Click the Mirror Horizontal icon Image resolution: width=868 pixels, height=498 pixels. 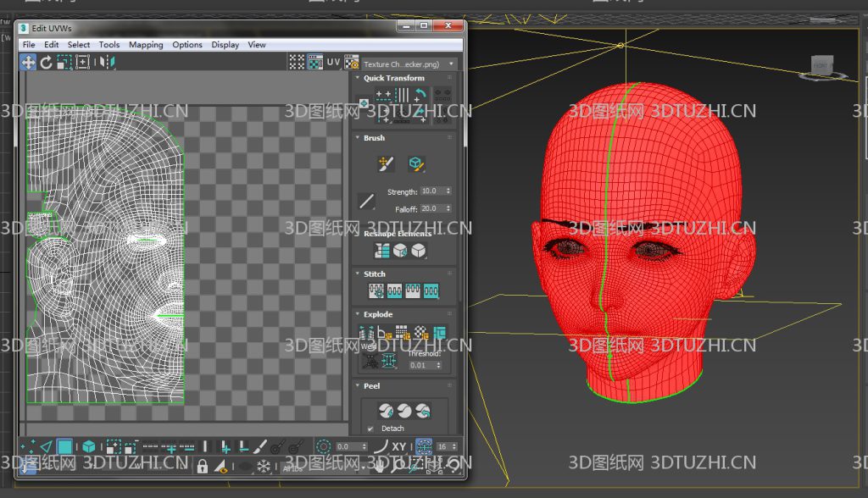point(107,62)
